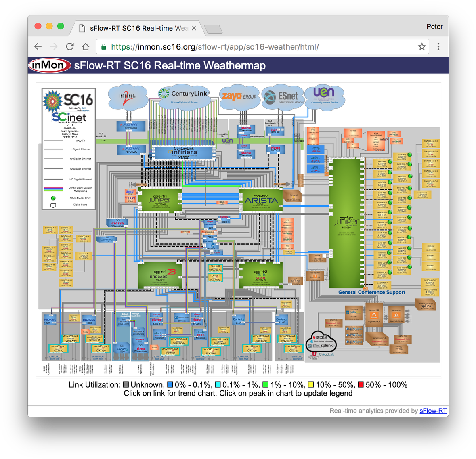Close the sFlow-RT browser tab
The height and width of the screenshot is (459, 476).
[194, 28]
